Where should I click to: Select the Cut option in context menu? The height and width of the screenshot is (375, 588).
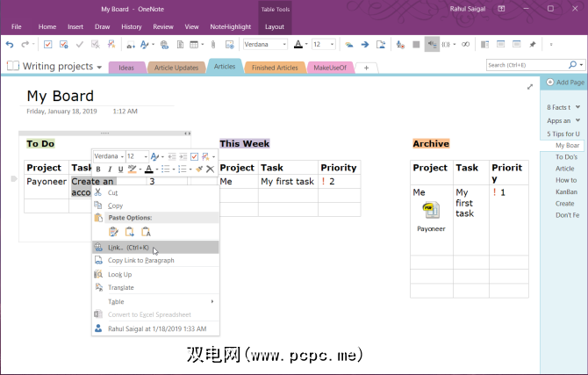pyautogui.click(x=112, y=192)
